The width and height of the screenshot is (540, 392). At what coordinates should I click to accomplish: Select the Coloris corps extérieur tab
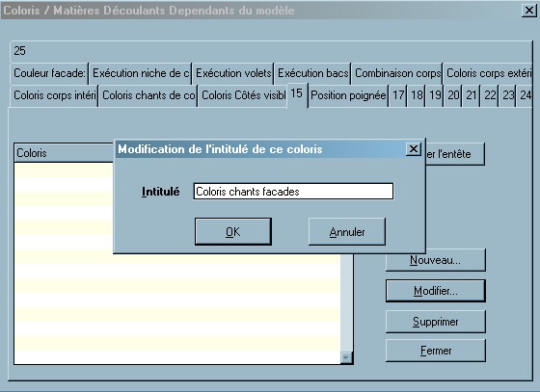[488, 73]
